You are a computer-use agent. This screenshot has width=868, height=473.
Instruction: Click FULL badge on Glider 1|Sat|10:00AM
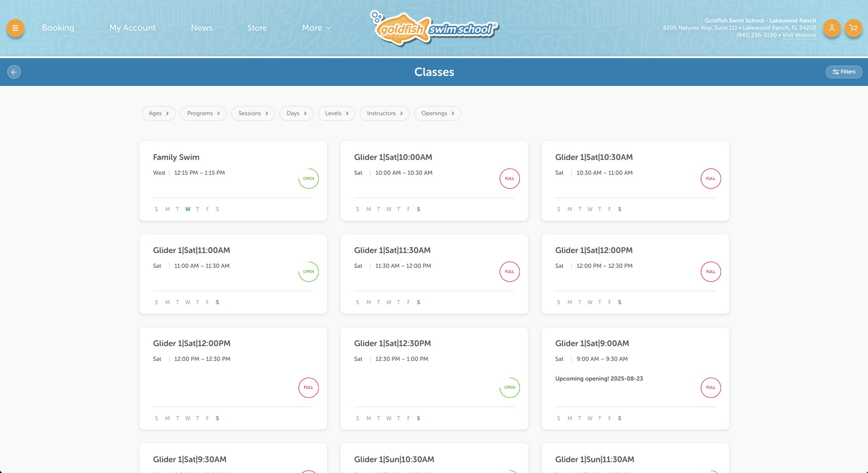pyautogui.click(x=509, y=178)
